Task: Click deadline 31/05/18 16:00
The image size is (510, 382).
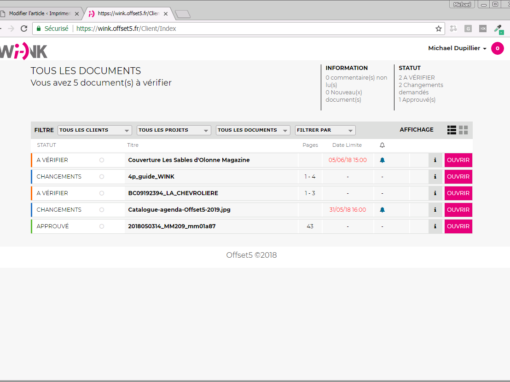Action: (347, 210)
